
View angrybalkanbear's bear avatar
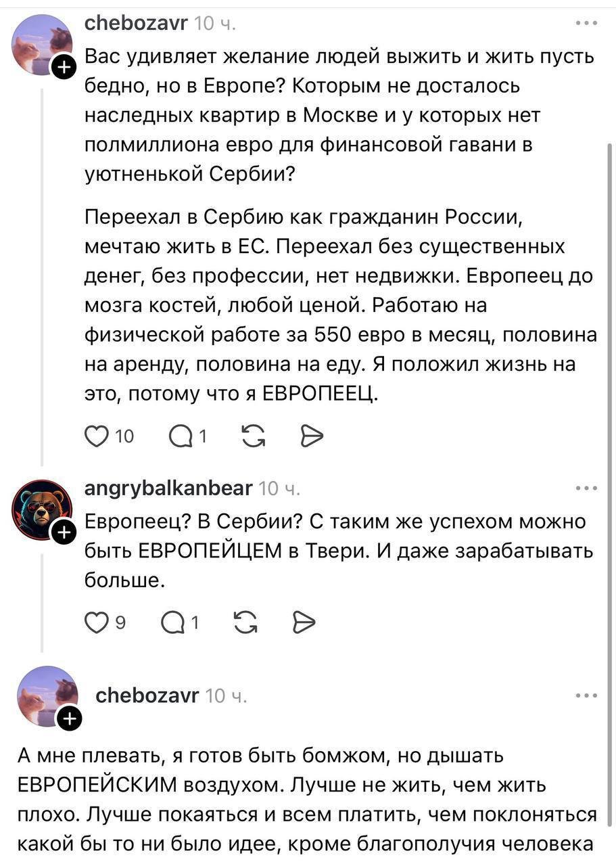pos(42,509)
